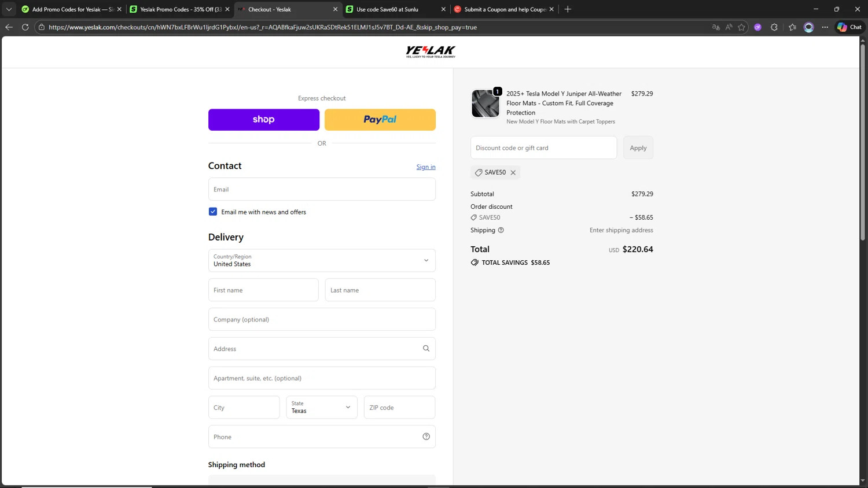Image resolution: width=868 pixels, height=488 pixels.
Task: Apply the discount code
Action: 638,148
